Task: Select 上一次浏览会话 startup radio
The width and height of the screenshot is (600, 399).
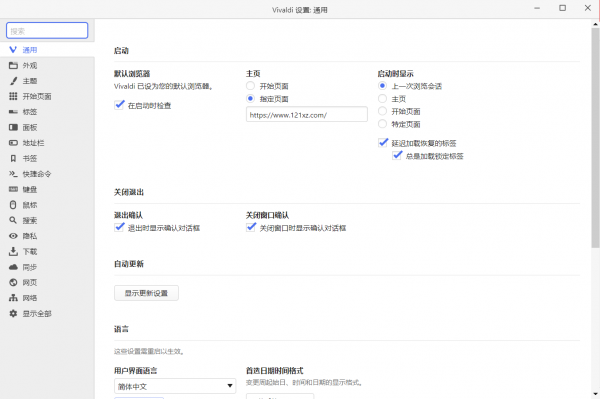Action: [382, 86]
